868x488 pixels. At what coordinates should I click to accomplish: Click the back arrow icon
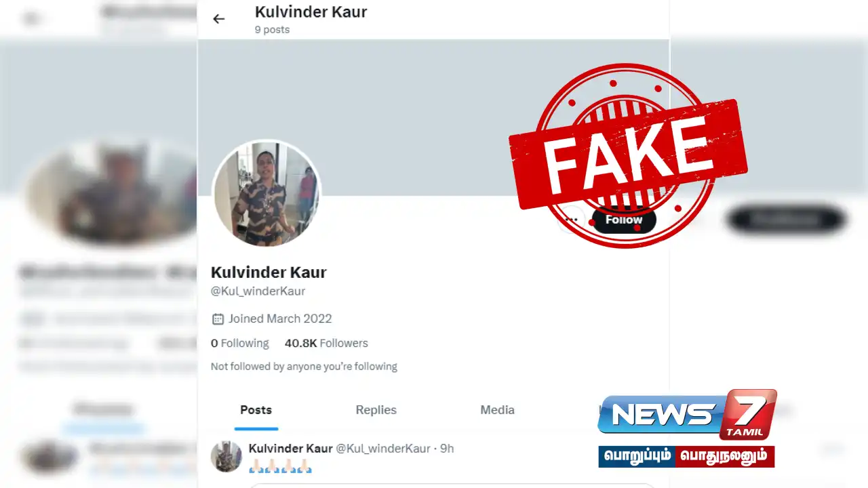point(218,19)
